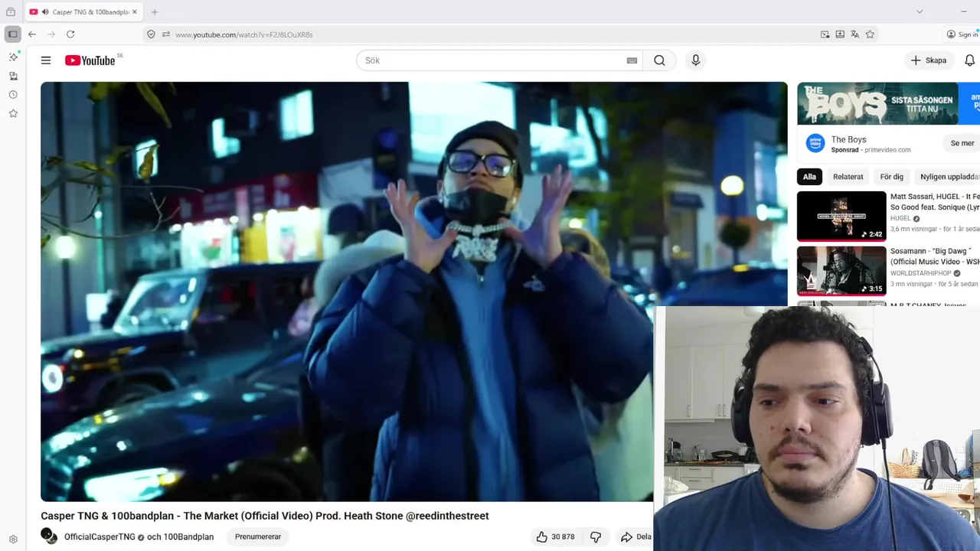980x551 pixels.
Task: Click the Sosamann "Big Dawg" video title
Action: click(933, 256)
